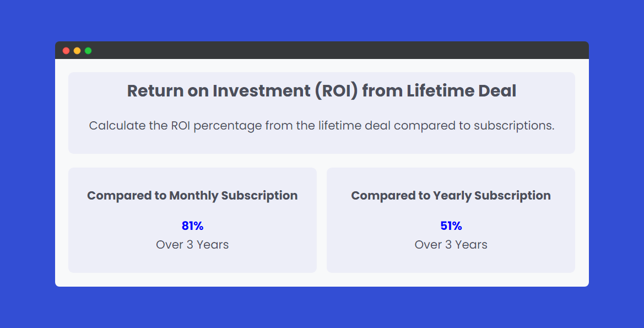644x328 pixels.
Task: Click "(ROI)" in the main heading
Action: tap(337, 91)
